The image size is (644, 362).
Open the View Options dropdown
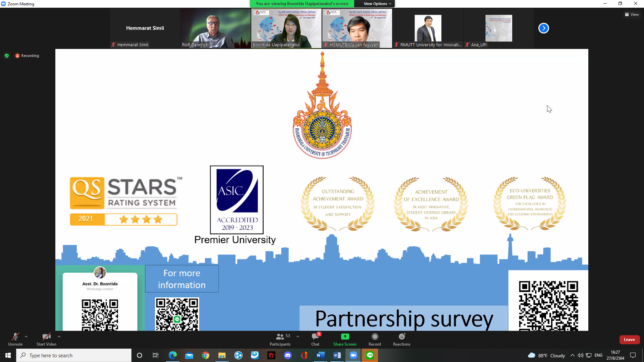point(377,4)
